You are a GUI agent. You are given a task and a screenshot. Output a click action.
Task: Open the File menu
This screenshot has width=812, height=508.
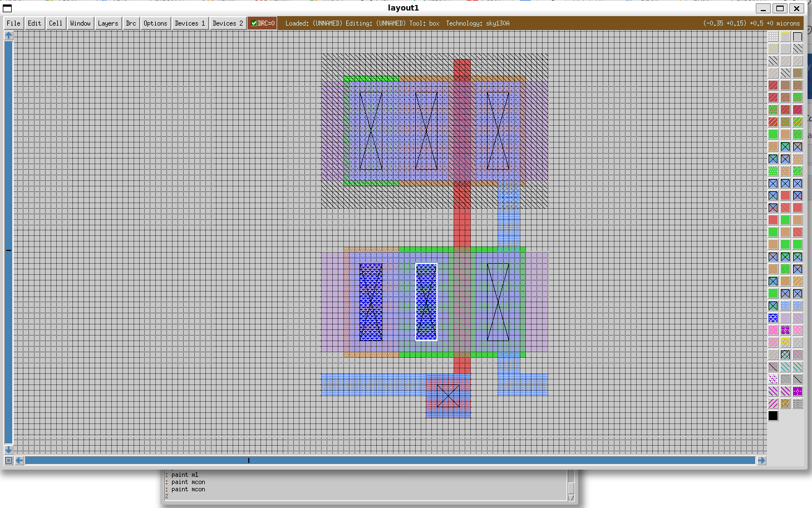13,23
